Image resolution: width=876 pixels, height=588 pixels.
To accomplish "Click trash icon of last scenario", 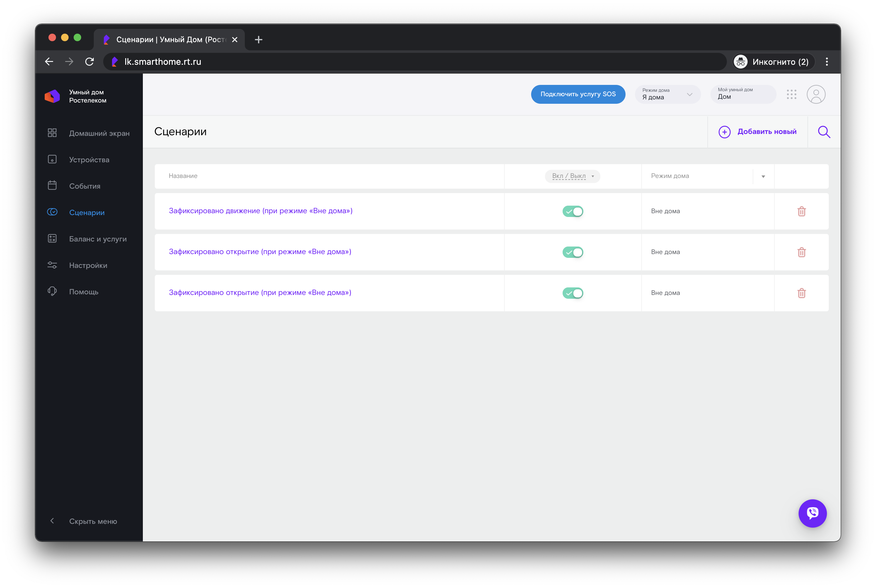I will (x=801, y=293).
